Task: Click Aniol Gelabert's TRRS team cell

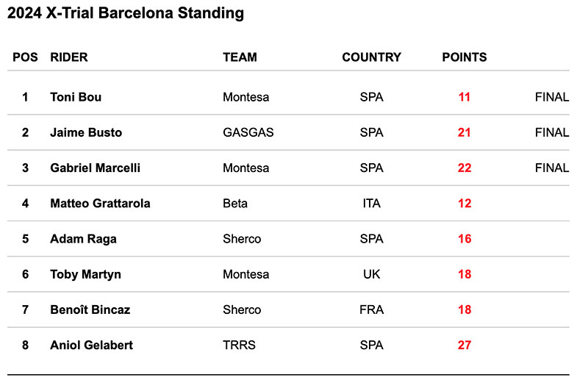Action: point(239,345)
